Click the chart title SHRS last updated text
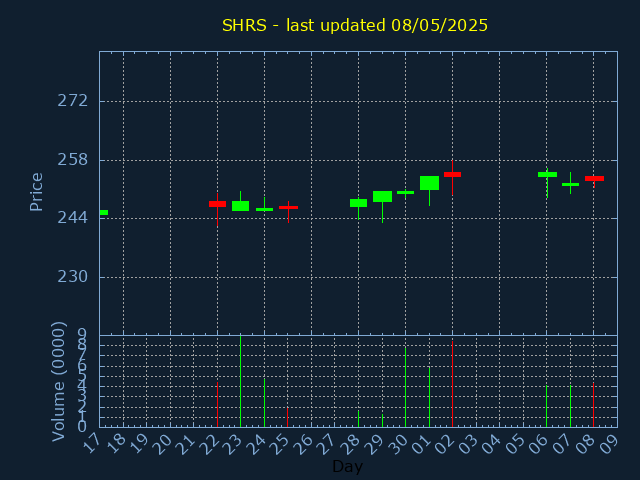The height and width of the screenshot is (480, 640). [x=355, y=25]
